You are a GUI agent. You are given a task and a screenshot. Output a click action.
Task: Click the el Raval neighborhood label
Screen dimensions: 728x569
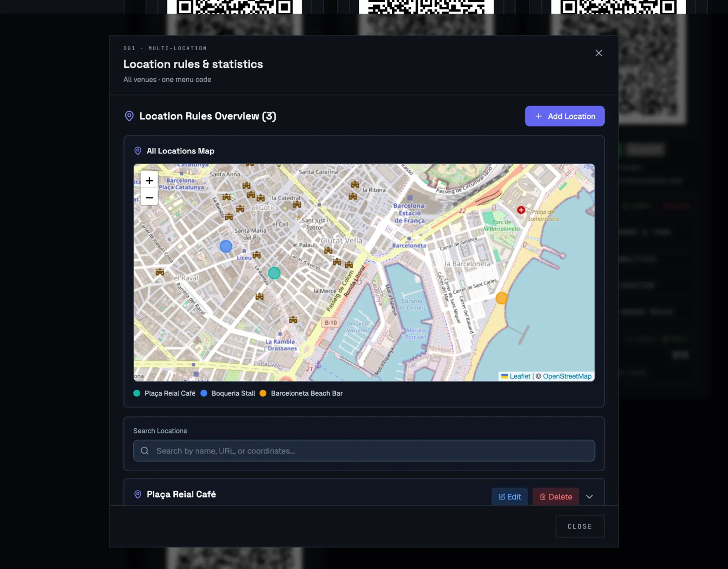coord(187,278)
